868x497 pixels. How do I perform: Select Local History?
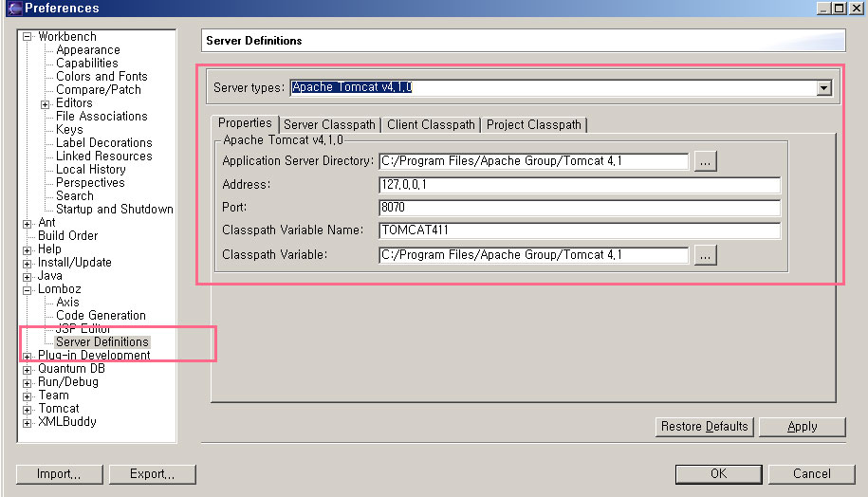point(91,170)
